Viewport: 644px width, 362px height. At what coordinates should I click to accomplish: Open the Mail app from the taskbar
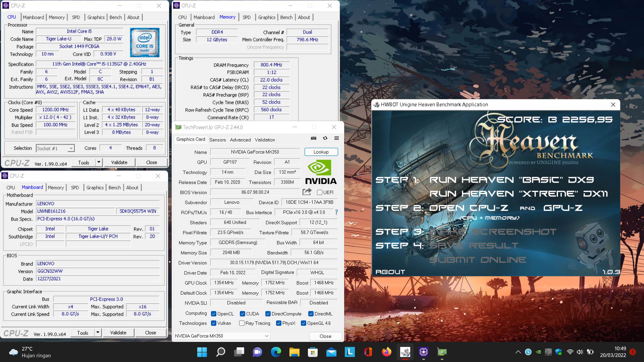coord(331,352)
